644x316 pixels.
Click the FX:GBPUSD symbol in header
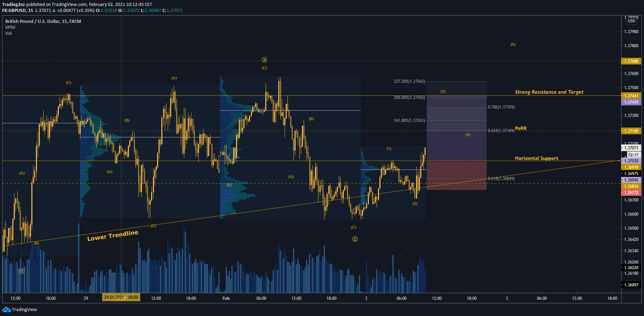tap(14, 11)
